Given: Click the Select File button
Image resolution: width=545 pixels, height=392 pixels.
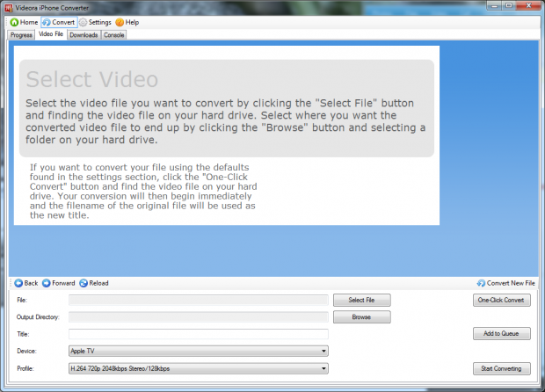Looking at the screenshot, I should point(362,300).
